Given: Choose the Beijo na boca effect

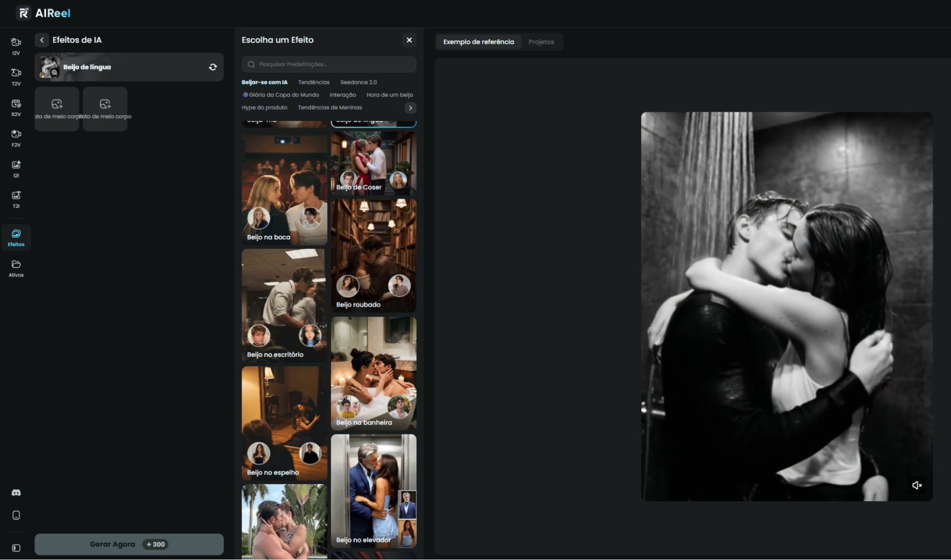Looking at the screenshot, I should click(284, 189).
